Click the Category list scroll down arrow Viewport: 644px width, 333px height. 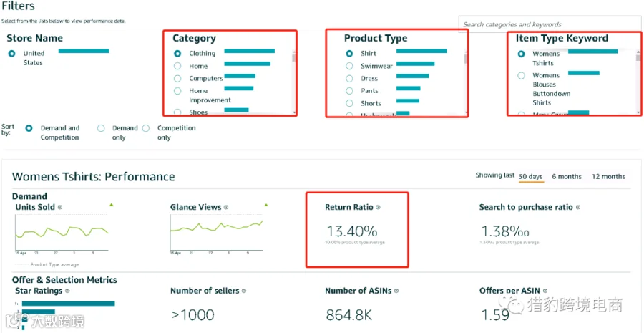(x=294, y=112)
